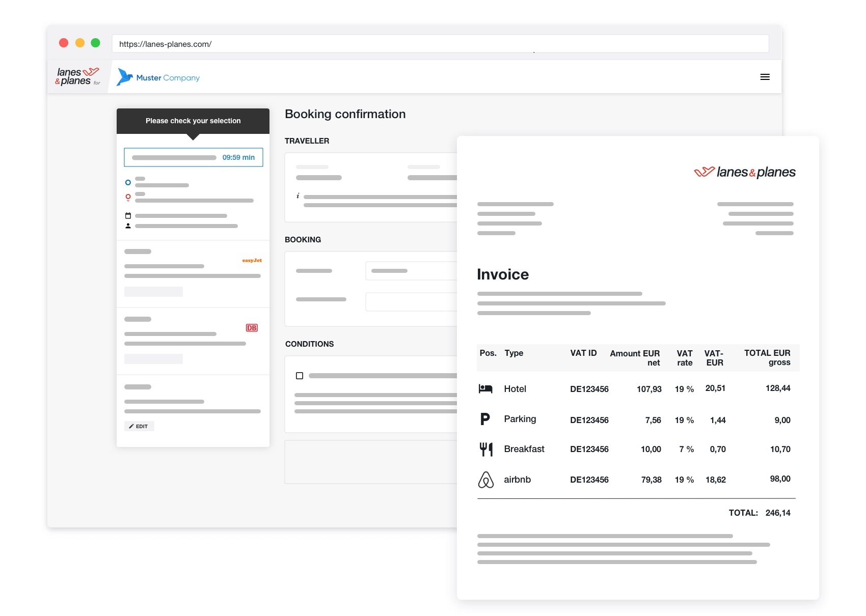The height and width of the screenshot is (616, 866).
Task: Click the airbnb net amount 79,38
Action: [652, 480]
